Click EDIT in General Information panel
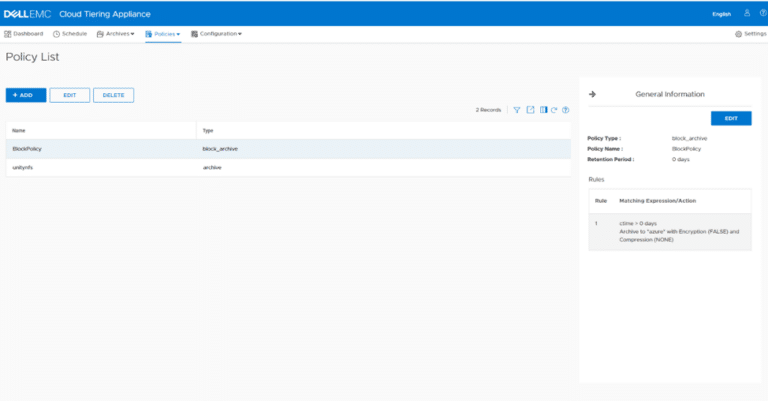768x401 pixels. point(731,118)
